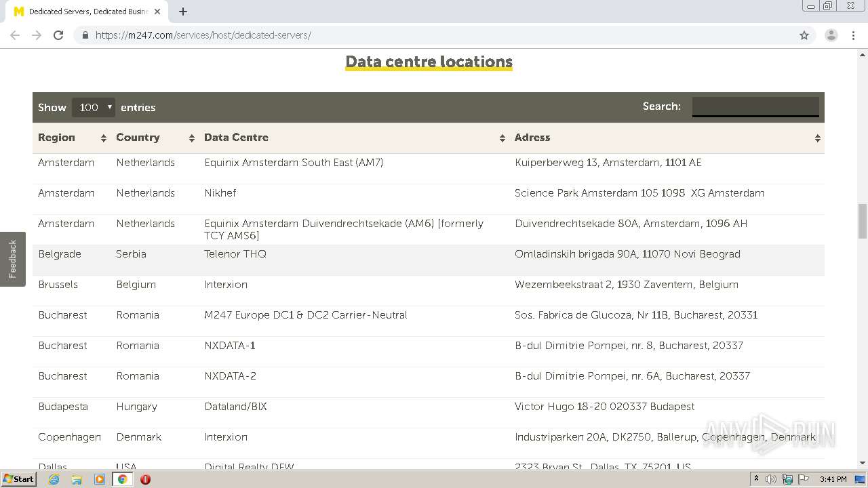This screenshot has width=868, height=488.
Task: Close the Dedicated Servers tab
Action: click(157, 12)
